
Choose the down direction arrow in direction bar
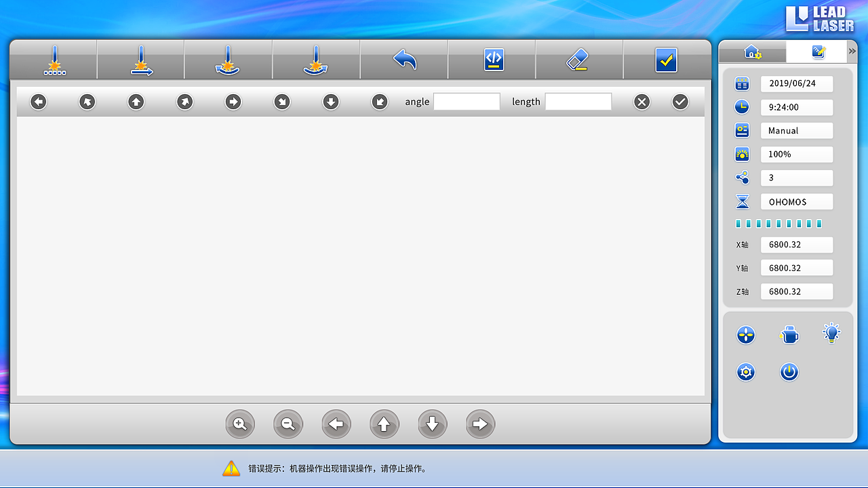coord(331,102)
